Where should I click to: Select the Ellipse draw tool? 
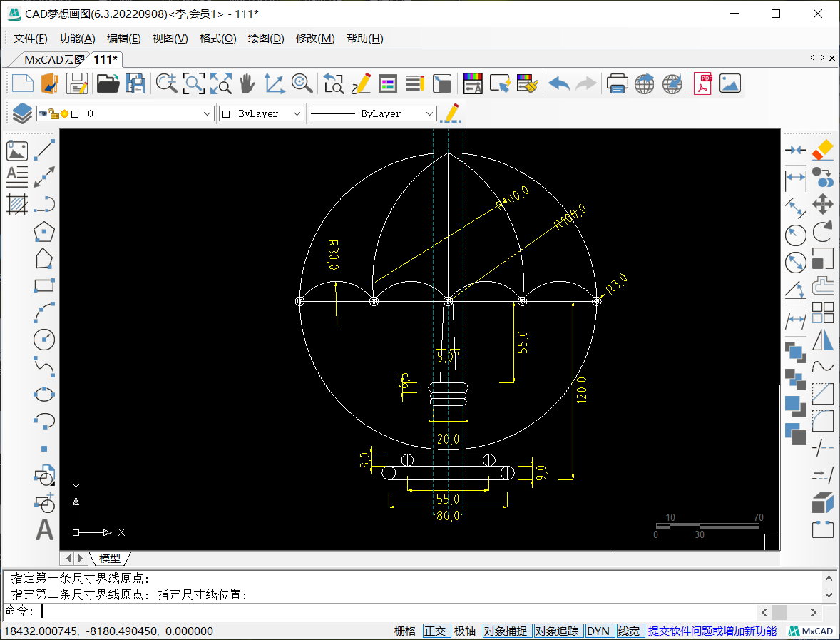pyautogui.click(x=44, y=394)
